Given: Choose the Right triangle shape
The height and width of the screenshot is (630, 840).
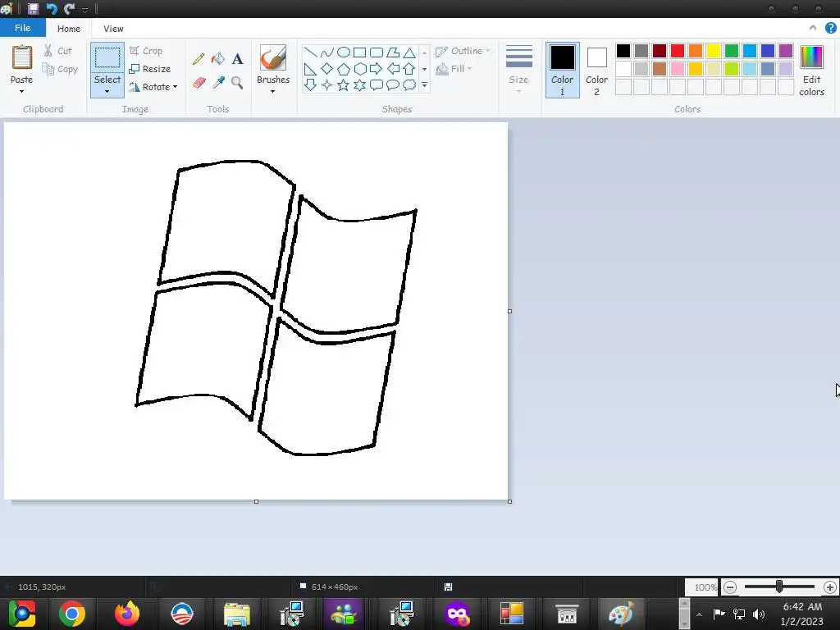Looking at the screenshot, I should click(x=310, y=69).
